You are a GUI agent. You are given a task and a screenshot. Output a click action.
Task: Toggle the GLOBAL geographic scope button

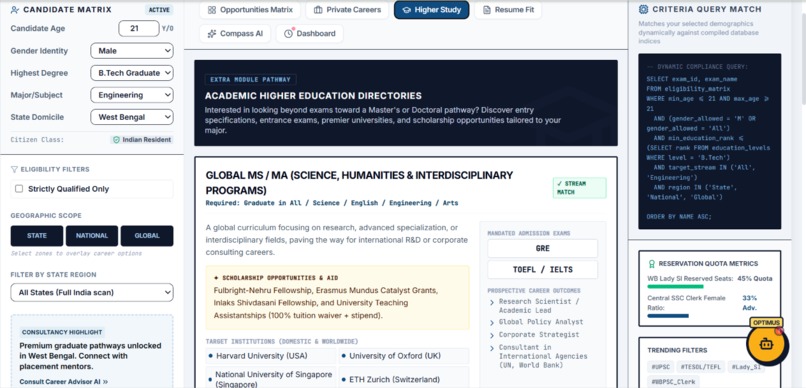[x=147, y=236]
